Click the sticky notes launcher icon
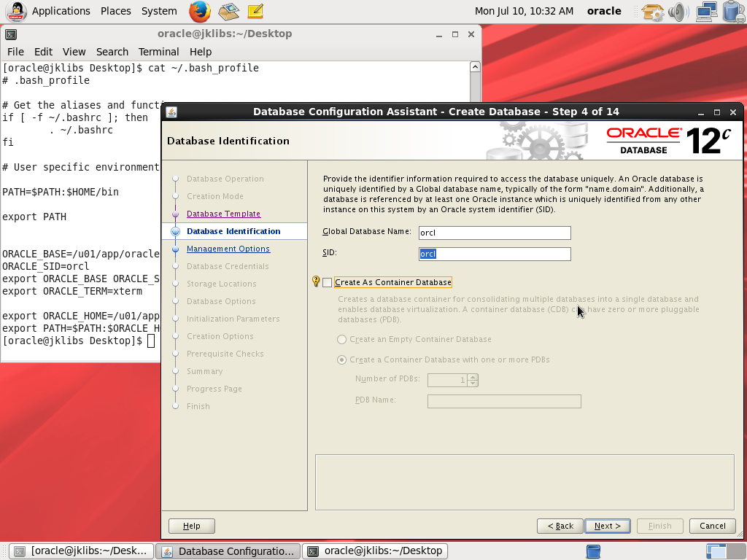The image size is (747, 560). coord(255,11)
